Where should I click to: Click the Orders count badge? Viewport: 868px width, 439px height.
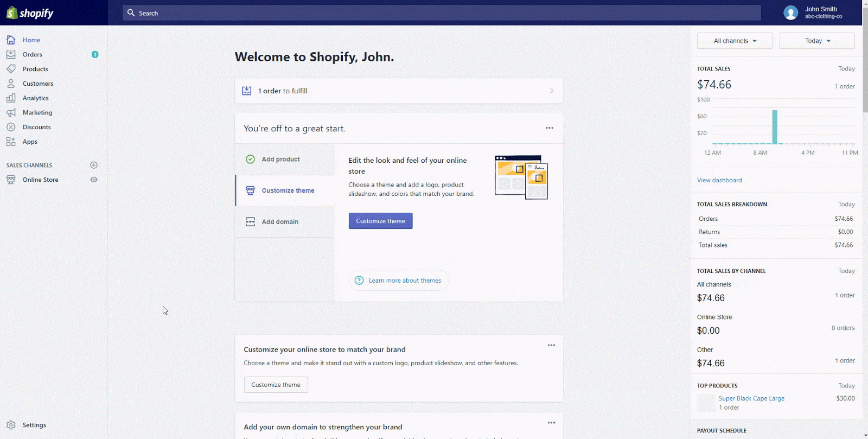pos(95,54)
